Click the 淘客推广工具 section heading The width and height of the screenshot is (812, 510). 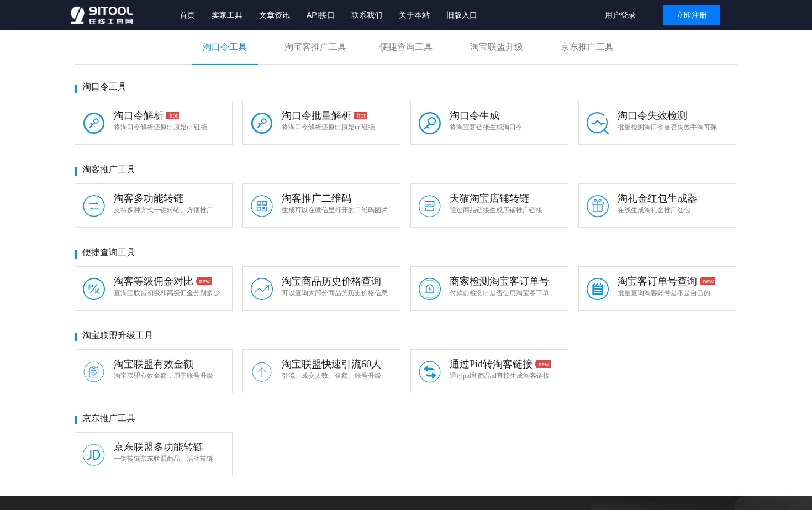tap(109, 170)
